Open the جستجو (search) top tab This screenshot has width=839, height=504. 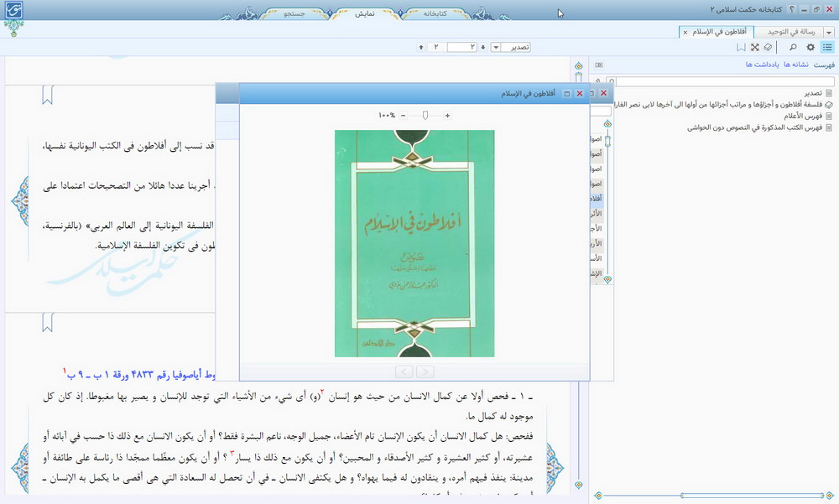click(294, 14)
